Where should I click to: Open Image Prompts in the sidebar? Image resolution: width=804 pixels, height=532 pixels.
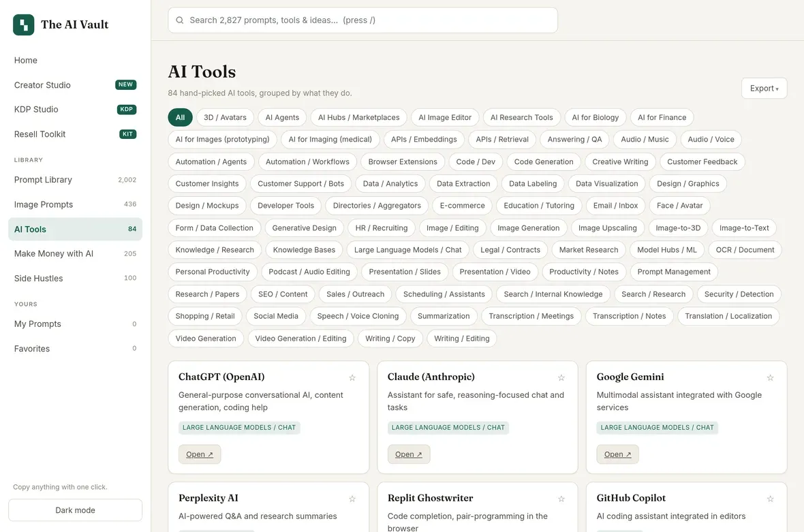[x=76, y=204]
